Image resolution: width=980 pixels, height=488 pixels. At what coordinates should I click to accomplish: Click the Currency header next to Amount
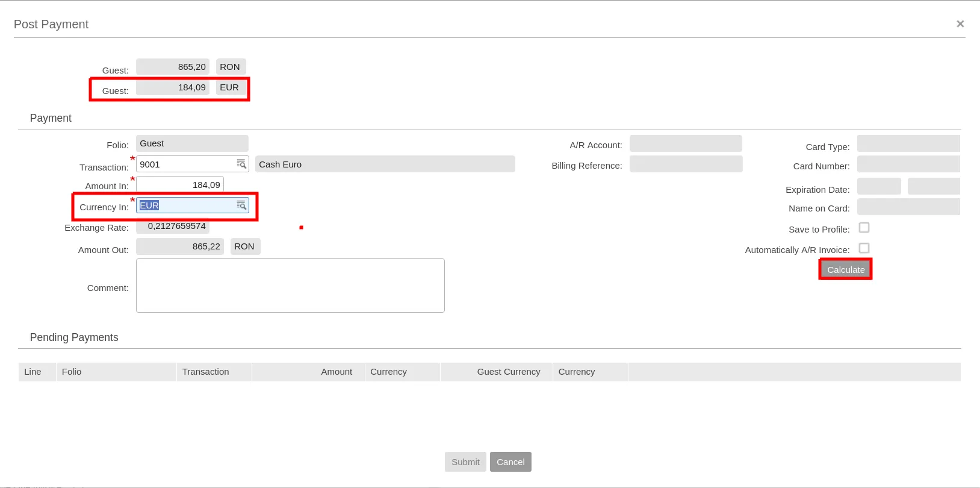pyautogui.click(x=402, y=372)
